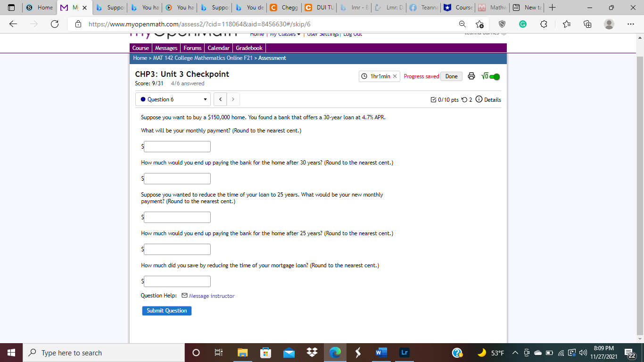The width and height of the screenshot is (644, 362).
Task: Open the Calendar menu item
Action: click(219, 48)
